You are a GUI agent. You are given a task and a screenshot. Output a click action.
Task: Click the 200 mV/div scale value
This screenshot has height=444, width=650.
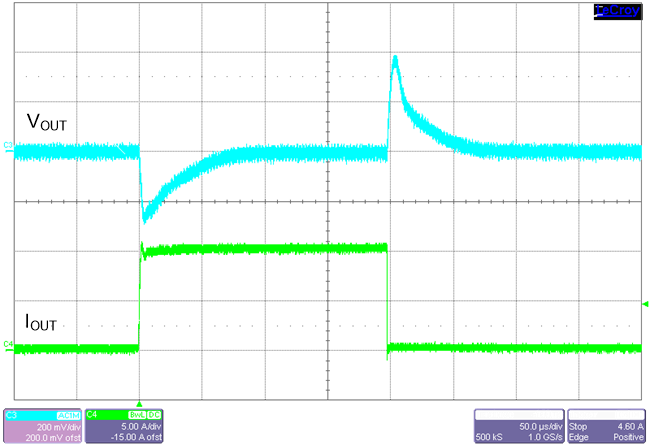tap(59, 427)
